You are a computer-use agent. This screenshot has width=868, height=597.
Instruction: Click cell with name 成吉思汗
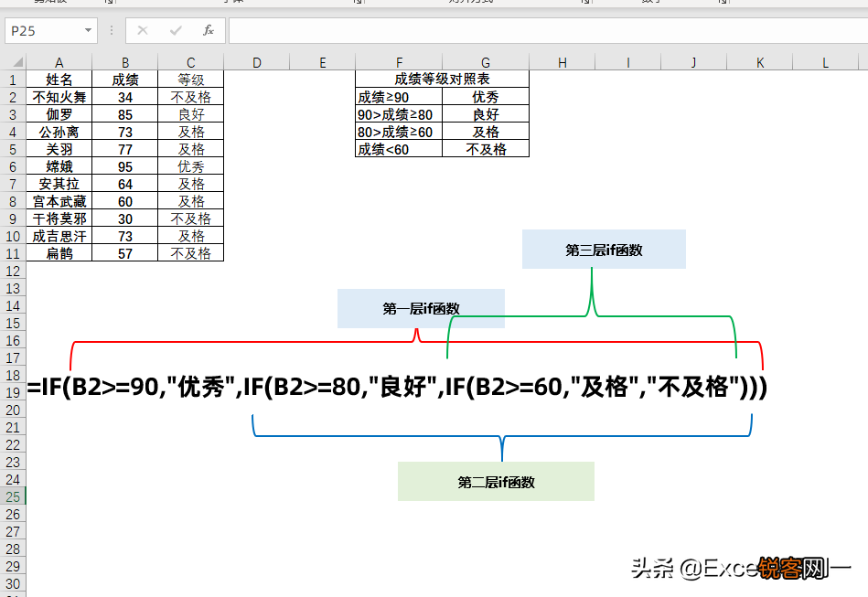pos(59,236)
